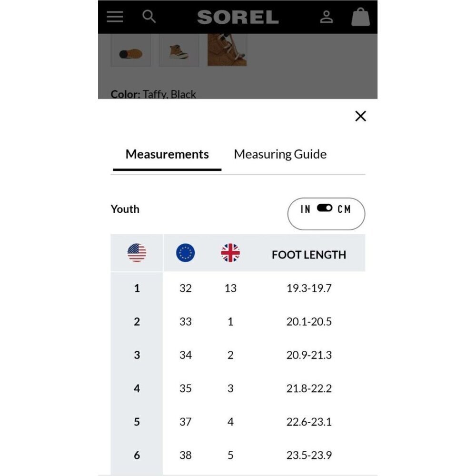Screen dimensions: 476x476
Task: Select the close-up suede boot thumbnail
Action: coord(227,50)
